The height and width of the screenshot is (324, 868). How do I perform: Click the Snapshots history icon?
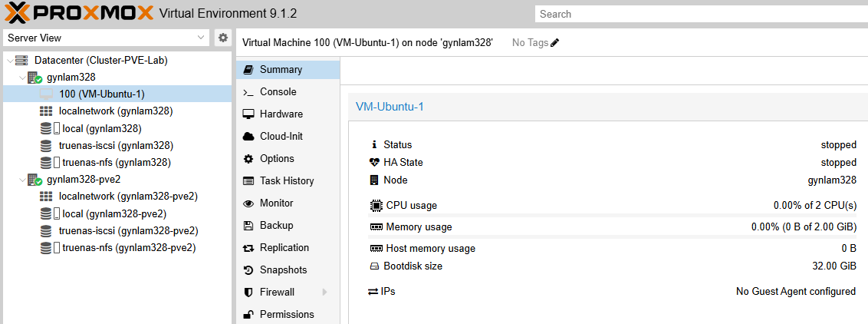[x=248, y=270]
